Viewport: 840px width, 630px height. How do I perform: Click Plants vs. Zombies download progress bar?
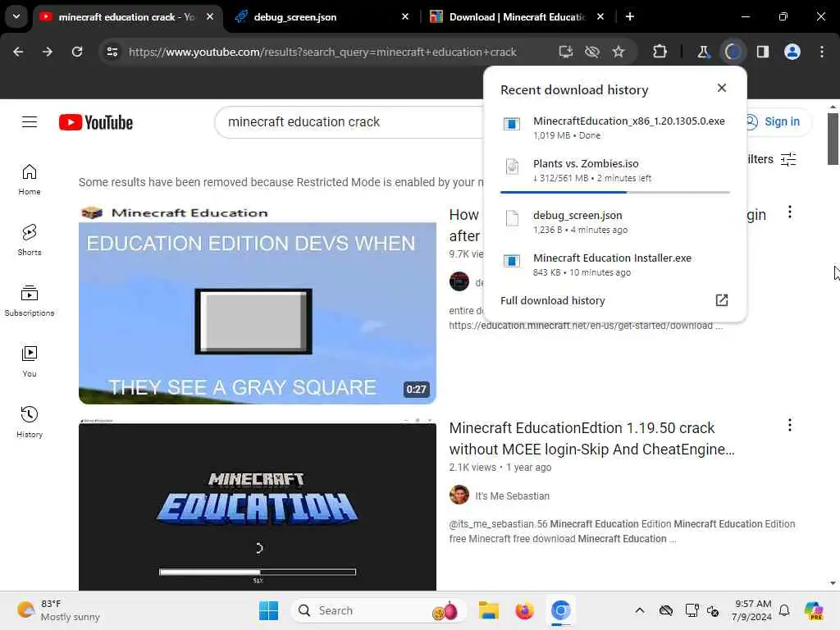615,192
